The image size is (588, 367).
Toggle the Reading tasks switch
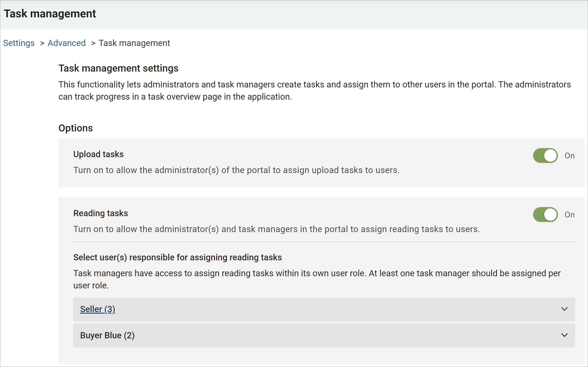tap(545, 215)
